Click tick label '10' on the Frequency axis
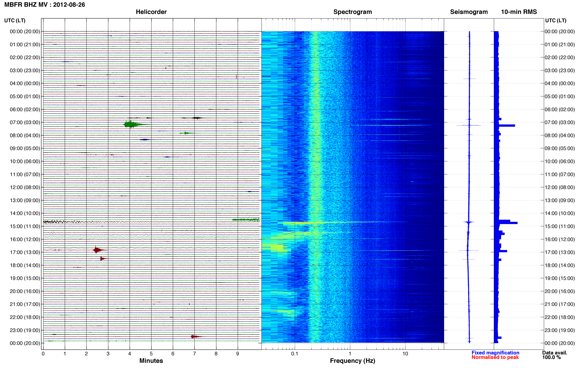This screenshot has height=368, width=588. (405, 354)
